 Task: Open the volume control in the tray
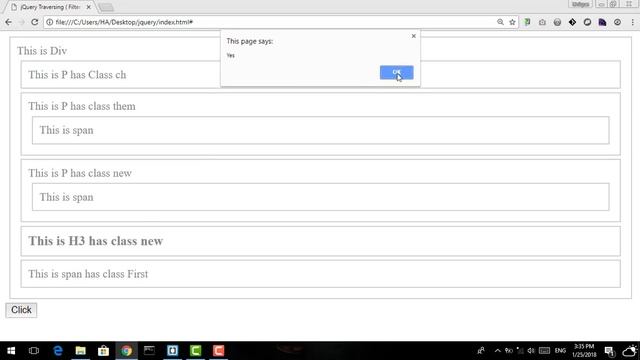click(531, 351)
